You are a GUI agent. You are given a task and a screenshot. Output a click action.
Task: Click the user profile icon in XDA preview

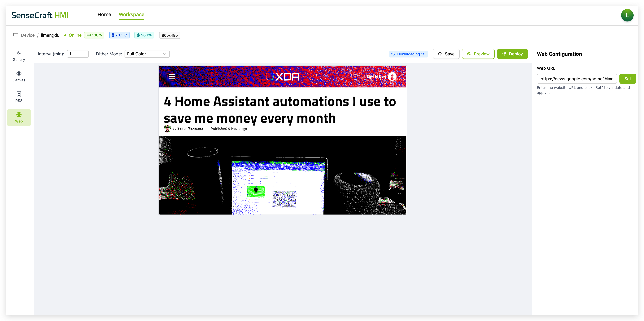tap(392, 77)
